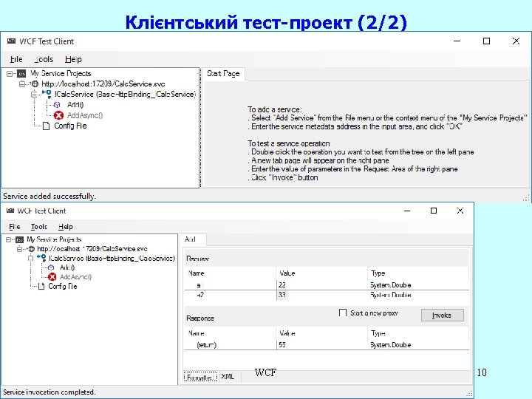
Task: Collapse My Service Projects in lower window
Action: click(x=8, y=239)
